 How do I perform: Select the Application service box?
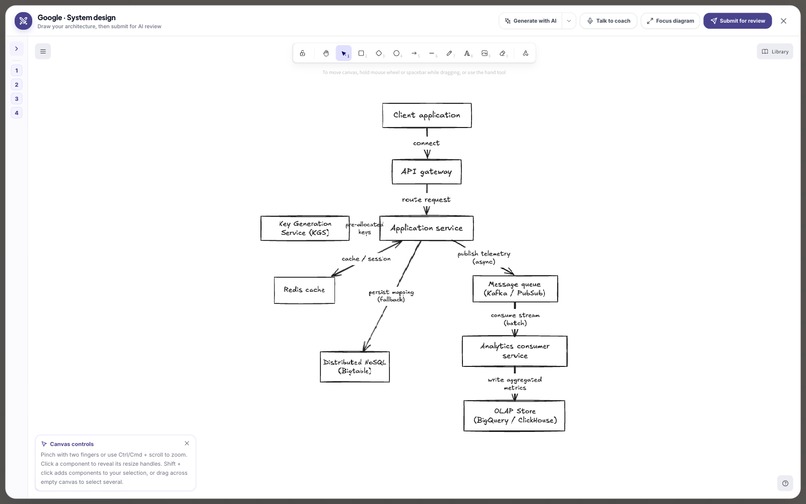pos(426,228)
